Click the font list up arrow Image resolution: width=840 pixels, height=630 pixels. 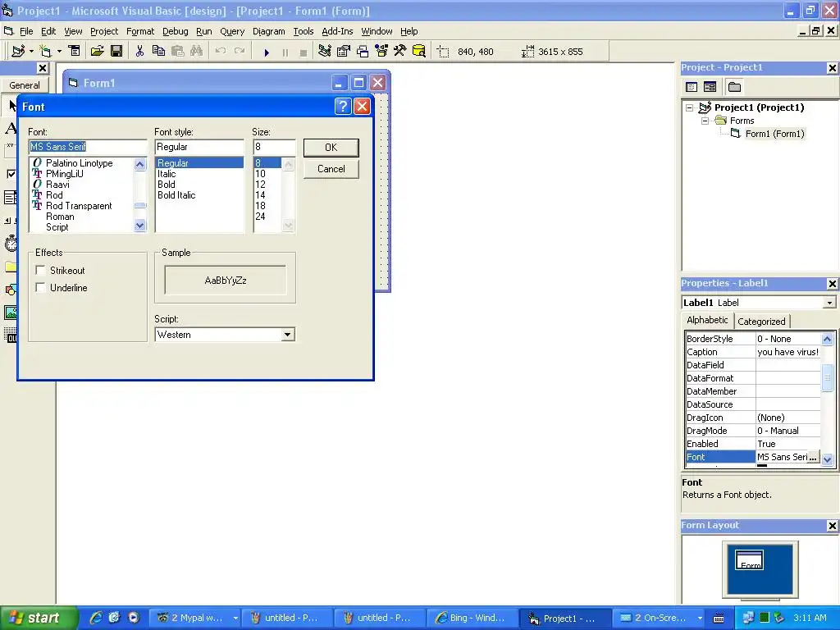pos(139,164)
